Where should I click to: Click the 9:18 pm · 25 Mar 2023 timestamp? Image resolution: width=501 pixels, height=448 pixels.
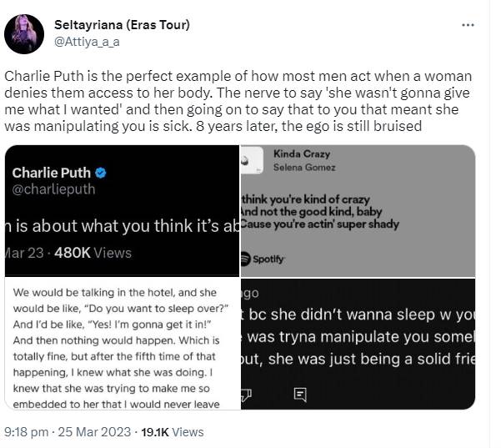click(65, 432)
